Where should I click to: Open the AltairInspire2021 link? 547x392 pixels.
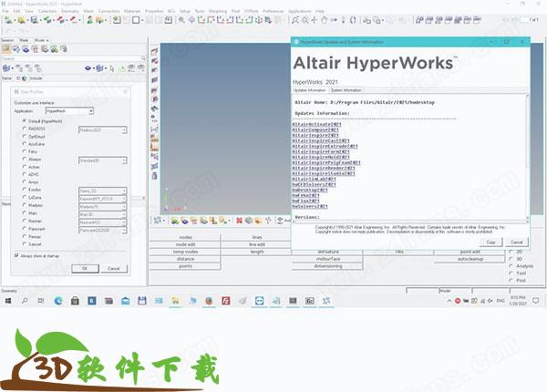pyautogui.click(x=315, y=135)
